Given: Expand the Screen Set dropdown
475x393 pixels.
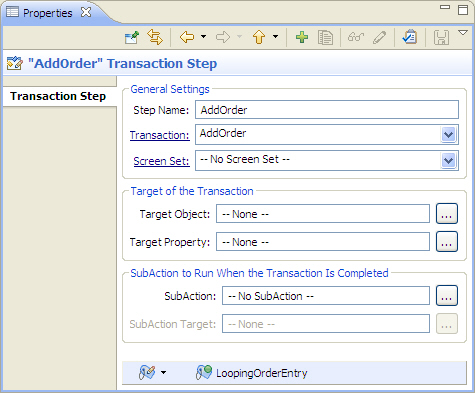Looking at the screenshot, I should (x=448, y=161).
